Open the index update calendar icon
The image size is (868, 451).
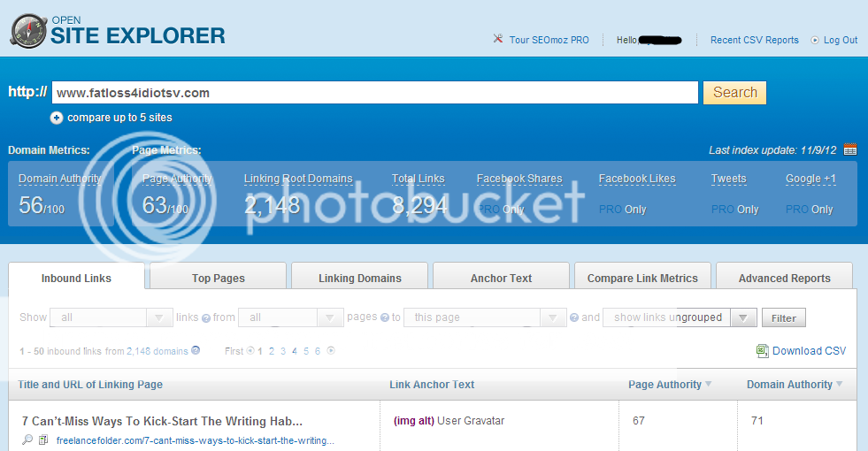(850, 149)
